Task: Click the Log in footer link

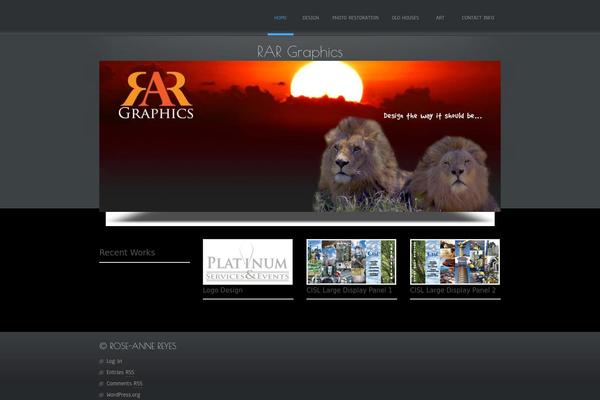Action: pos(114,361)
